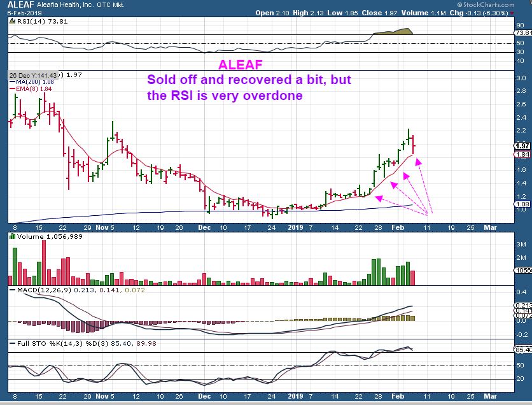
Task: Click the 90 level on RSI axis
Action: (520, 25)
